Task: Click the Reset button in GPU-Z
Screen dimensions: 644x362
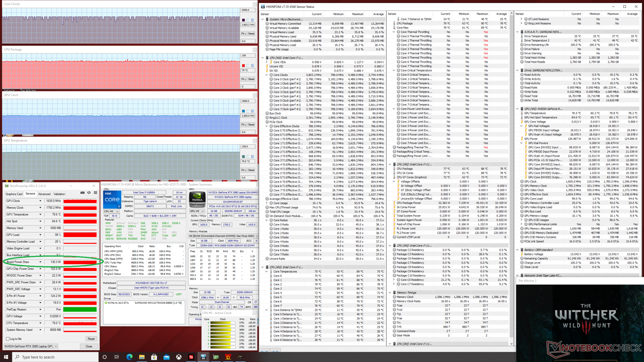Action: (x=91, y=339)
